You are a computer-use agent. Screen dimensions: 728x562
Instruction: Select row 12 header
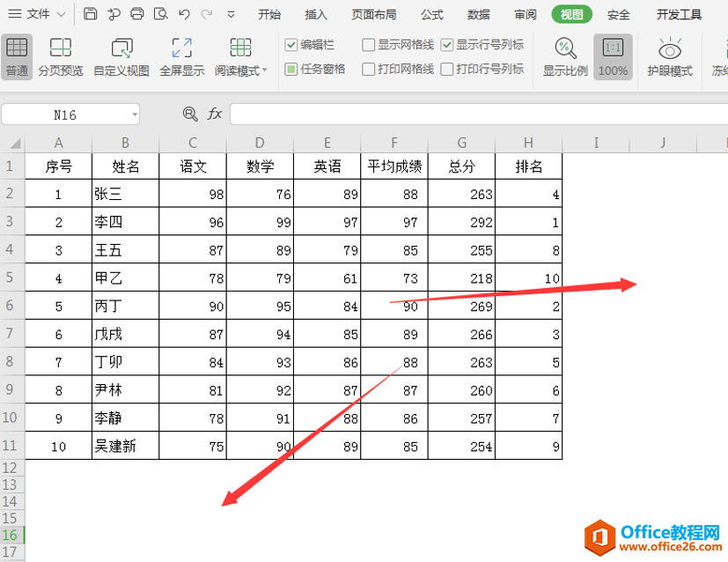(12, 468)
